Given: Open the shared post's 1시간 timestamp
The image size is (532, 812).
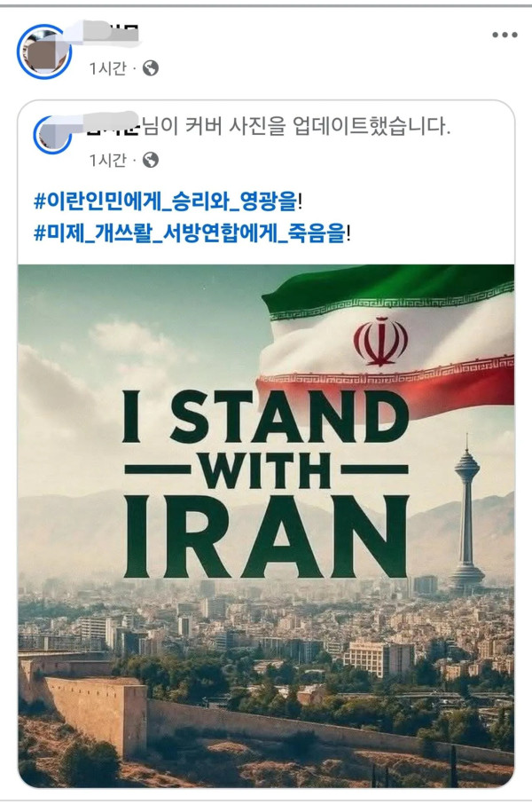Looking at the screenshot, I should [x=107, y=160].
